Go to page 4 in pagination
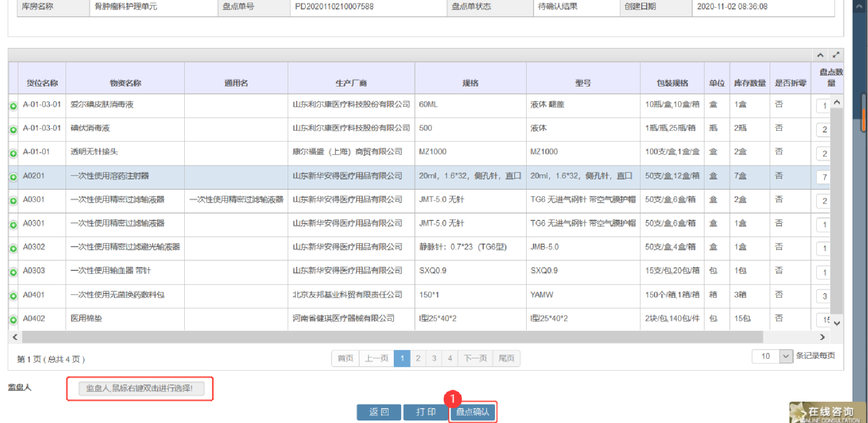Viewport: 868px width, 423px height. 450,358
